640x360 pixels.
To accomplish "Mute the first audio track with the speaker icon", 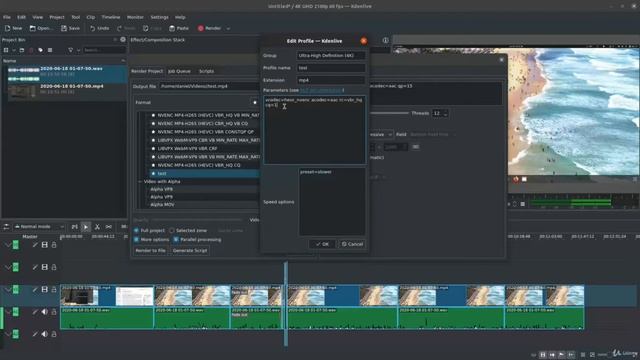I will point(44,312).
